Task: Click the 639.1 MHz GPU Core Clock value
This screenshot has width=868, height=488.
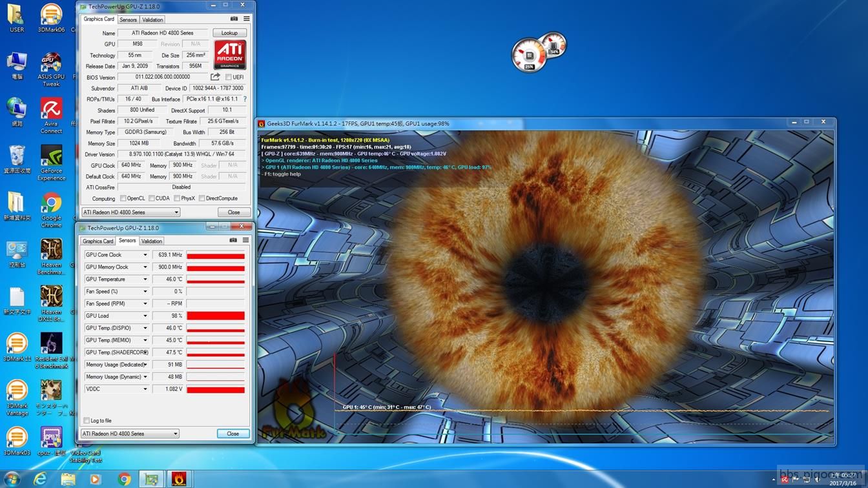Action: [x=168, y=255]
